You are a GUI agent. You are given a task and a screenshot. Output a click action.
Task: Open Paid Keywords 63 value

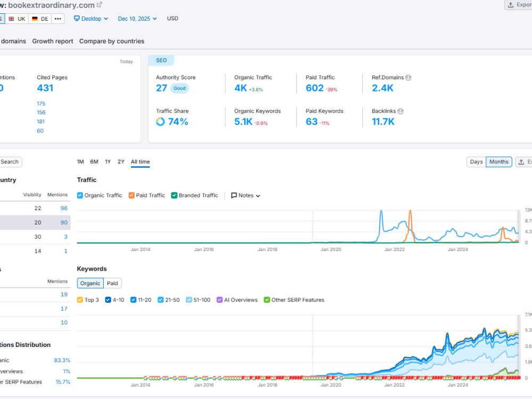coord(311,122)
